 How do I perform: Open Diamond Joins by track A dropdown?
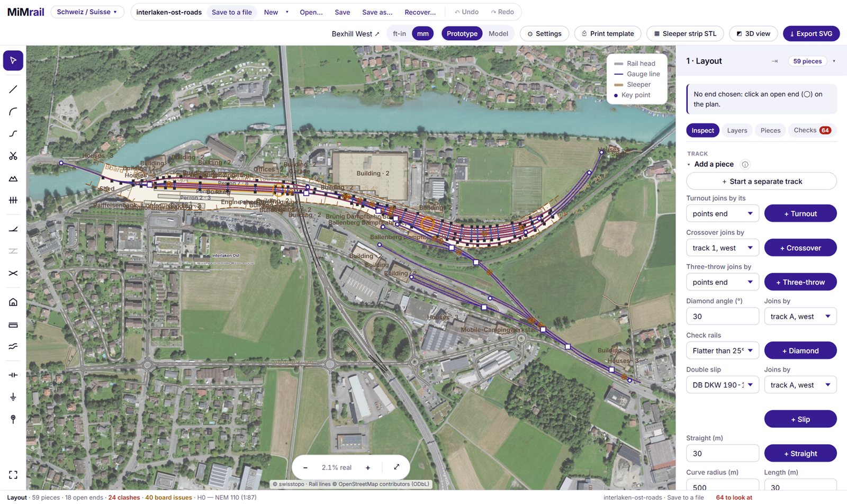[x=800, y=317]
